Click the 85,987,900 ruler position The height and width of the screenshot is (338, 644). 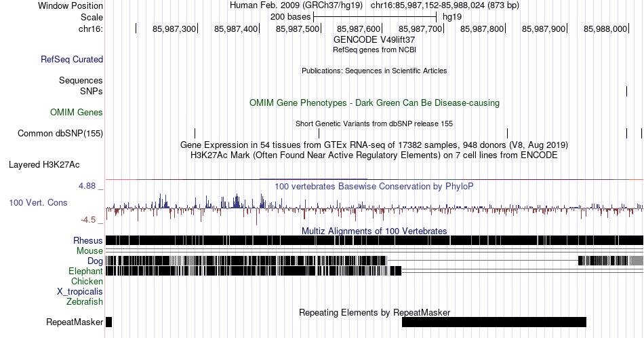[x=544, y=29]
